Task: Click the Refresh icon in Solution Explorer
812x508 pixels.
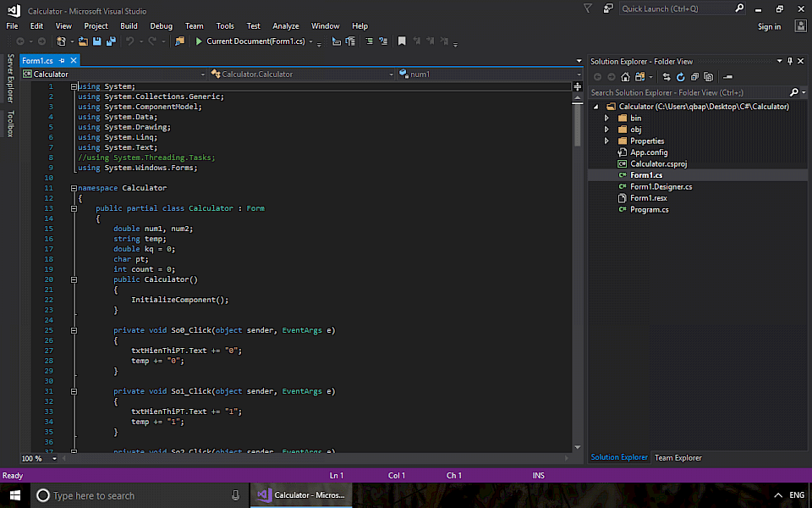Action: [680, 79]
